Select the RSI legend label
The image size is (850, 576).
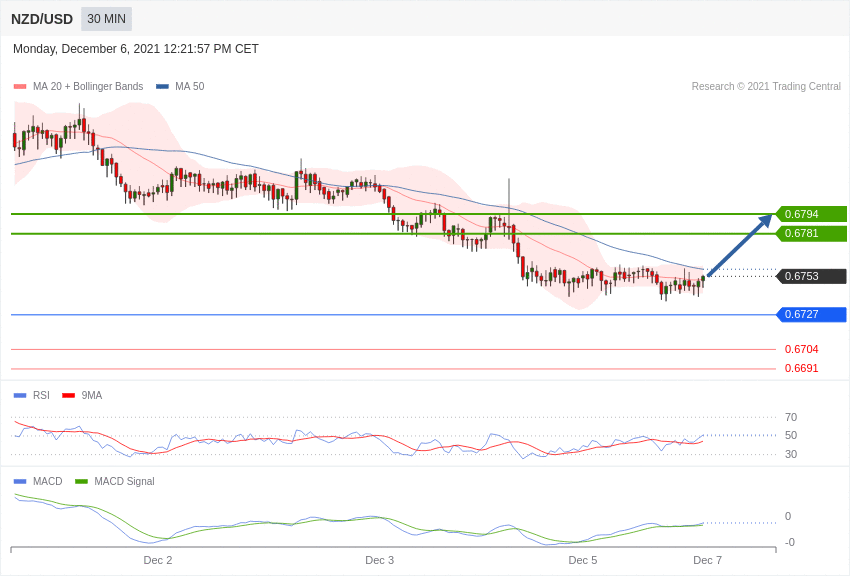point(41,396)
